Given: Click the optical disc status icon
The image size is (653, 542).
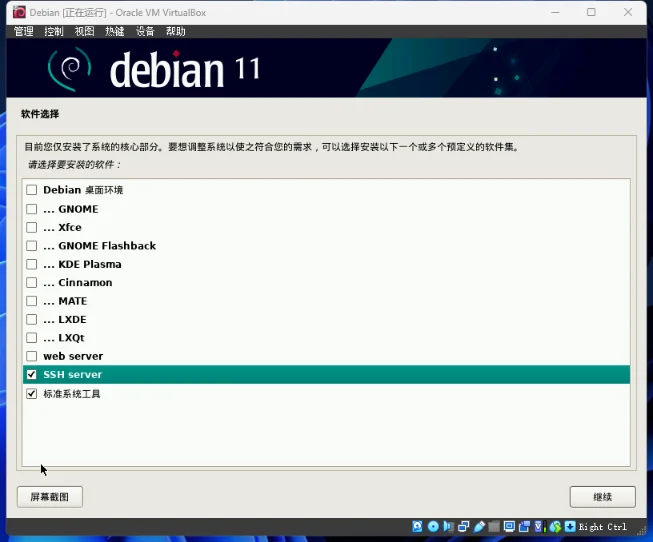Looking at the screenshot, I should [433, 527].
